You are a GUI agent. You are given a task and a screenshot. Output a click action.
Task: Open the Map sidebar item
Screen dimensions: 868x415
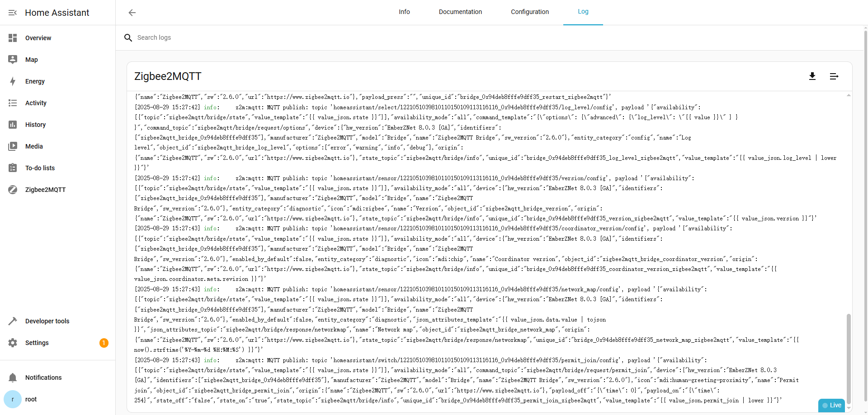tap(32, 60)
